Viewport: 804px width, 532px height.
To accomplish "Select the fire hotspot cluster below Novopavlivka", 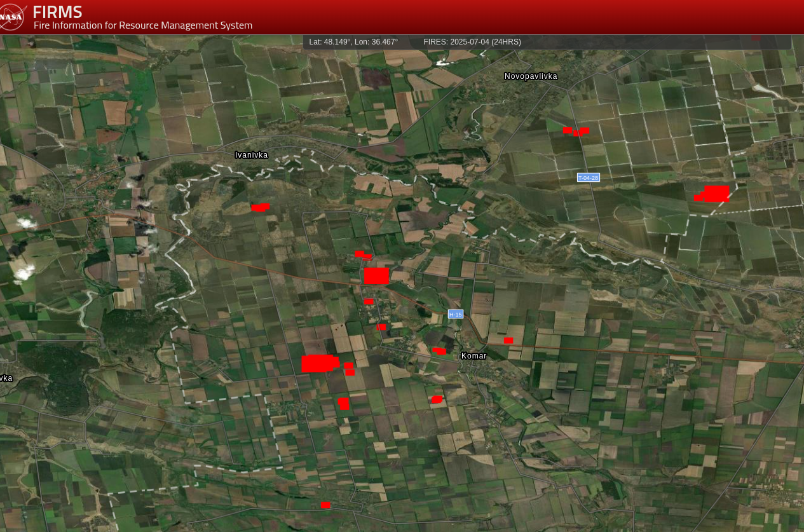I will [x=576, y=131].
